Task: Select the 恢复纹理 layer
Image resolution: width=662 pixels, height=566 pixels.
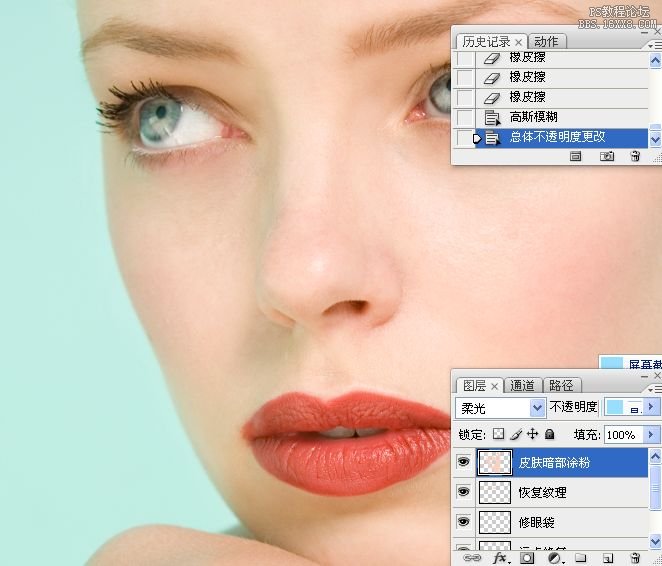Action: point(562,493)
